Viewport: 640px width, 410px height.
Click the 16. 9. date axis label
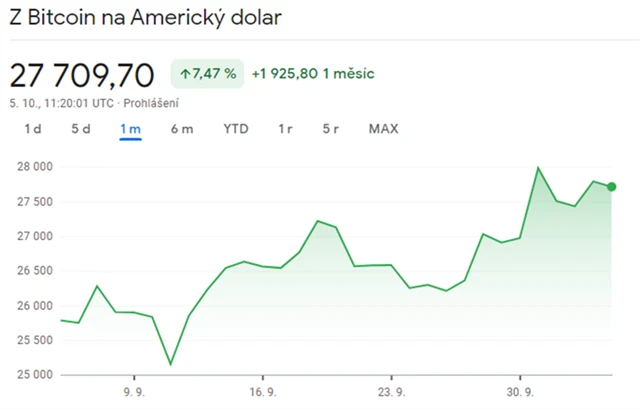[262, 393]
